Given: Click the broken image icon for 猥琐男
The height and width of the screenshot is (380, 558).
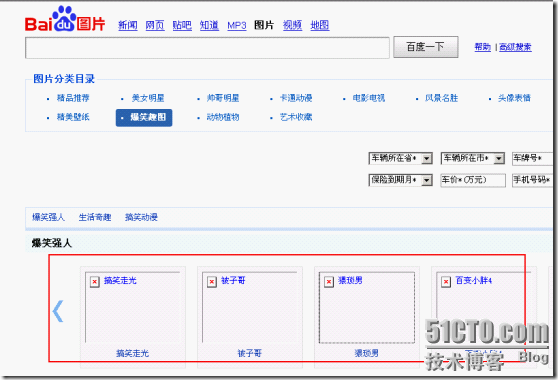Looking at the screenshot, I should pos(329,282).
